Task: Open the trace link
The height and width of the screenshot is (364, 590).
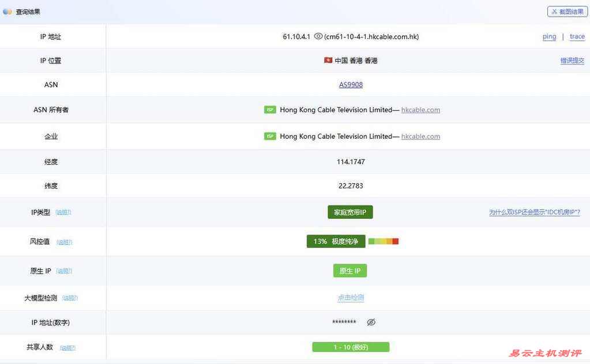Action: (577, 36)
